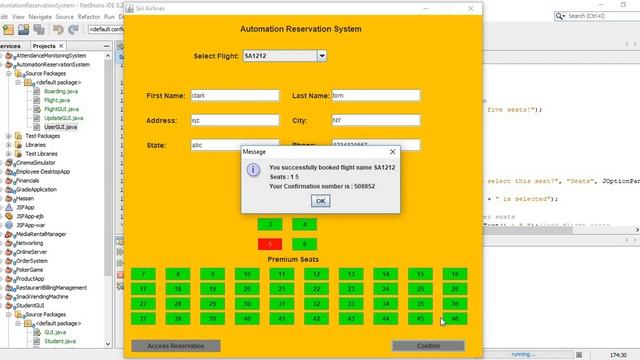Click the Open Project toolbar icon in NetBeans

coord(23,29)
